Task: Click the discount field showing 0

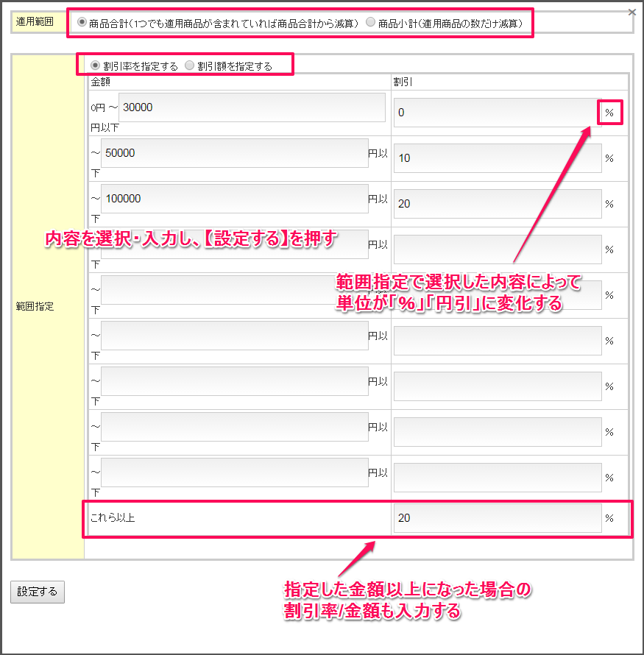Action: coord(497,113)
